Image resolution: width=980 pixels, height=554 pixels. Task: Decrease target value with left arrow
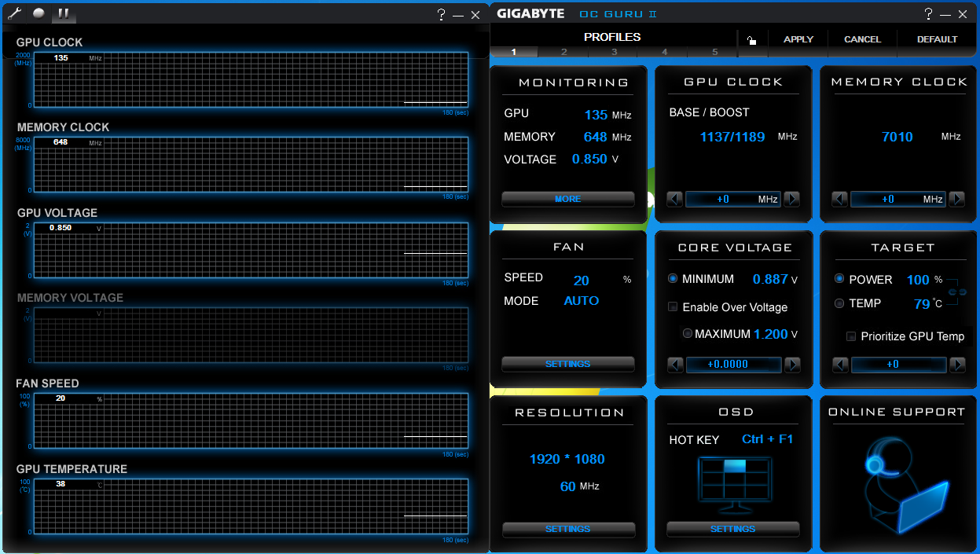[839, 365]
